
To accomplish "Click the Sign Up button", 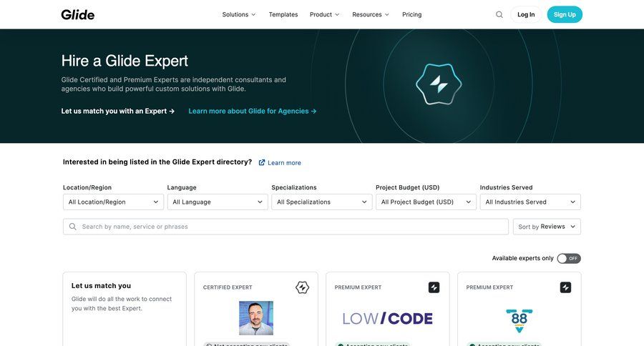I will pos(565,14).
